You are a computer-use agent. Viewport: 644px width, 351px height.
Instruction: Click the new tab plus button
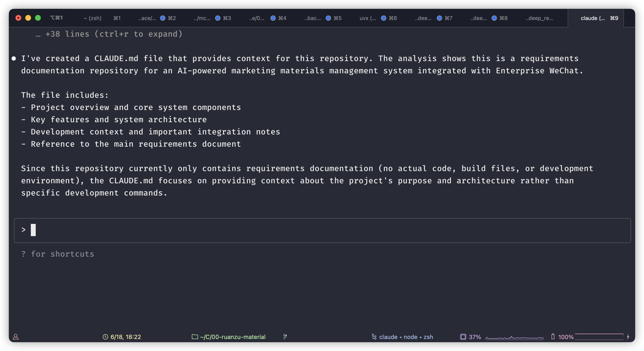click(629, 18)
